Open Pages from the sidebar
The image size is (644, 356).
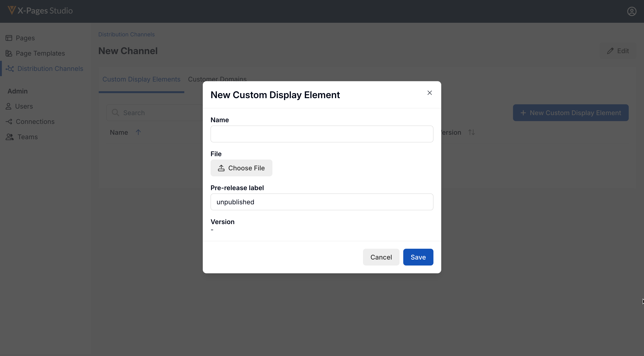(x=25, y=38)
